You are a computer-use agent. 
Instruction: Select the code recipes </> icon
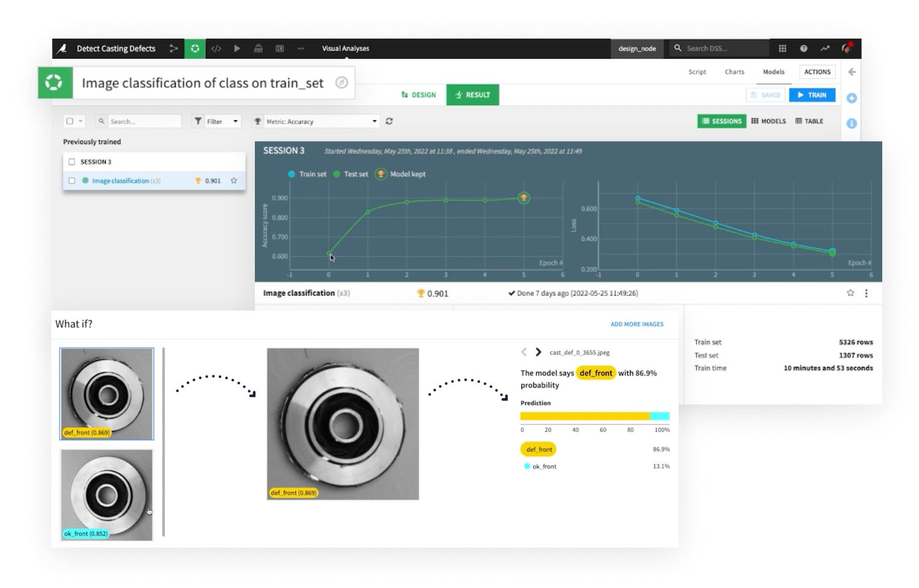coord(216,48)
